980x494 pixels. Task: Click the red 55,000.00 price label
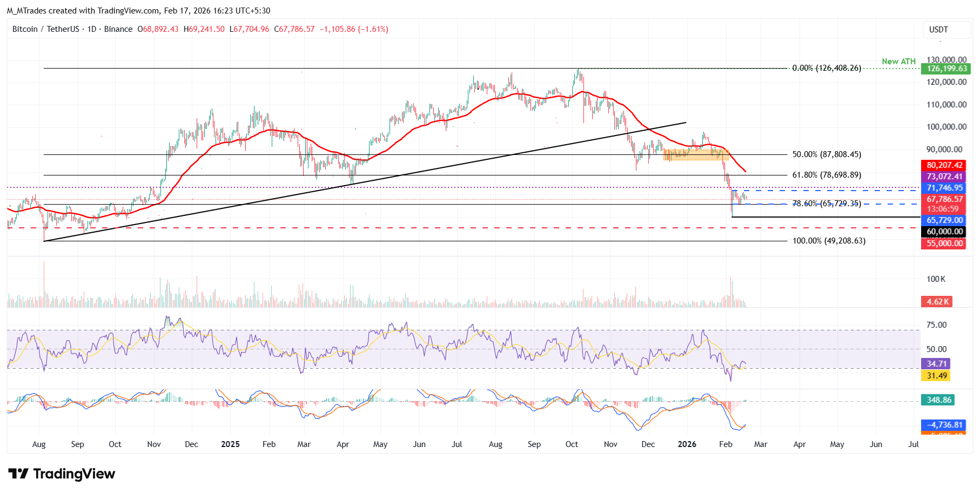(944, 243)
